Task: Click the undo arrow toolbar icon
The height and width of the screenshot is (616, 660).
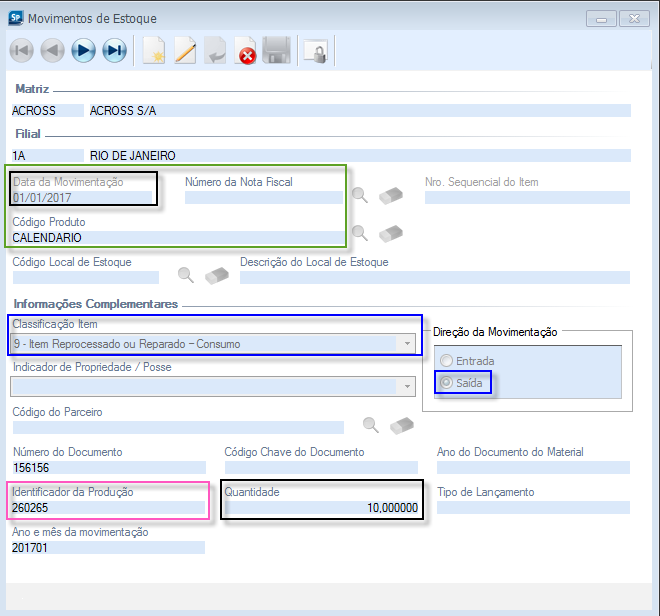Action: coord(216,51)
